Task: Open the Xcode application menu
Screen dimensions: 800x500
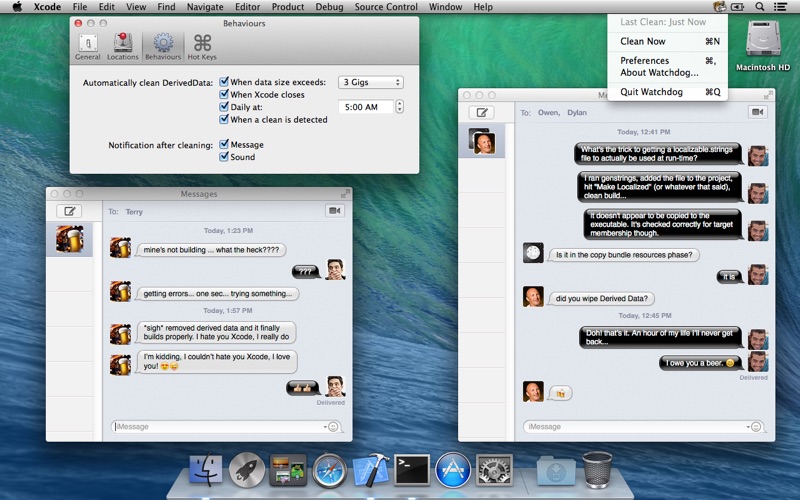Action: click(47, 7)
